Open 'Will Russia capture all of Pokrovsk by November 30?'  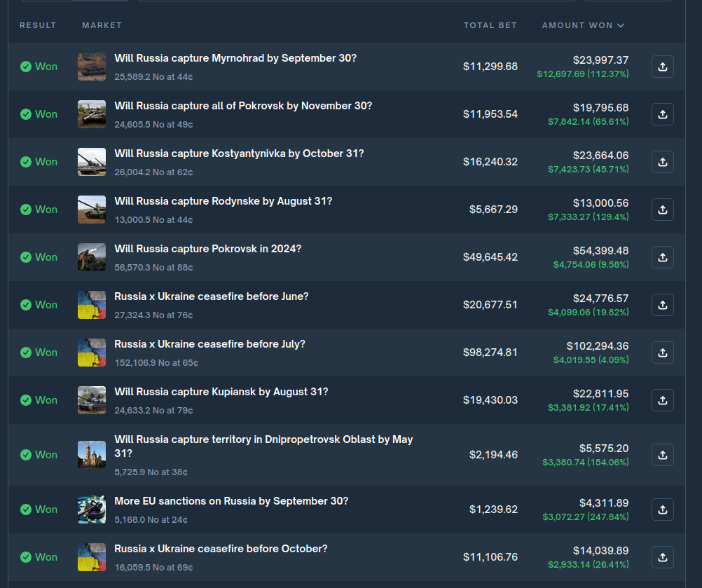(243, 106)
